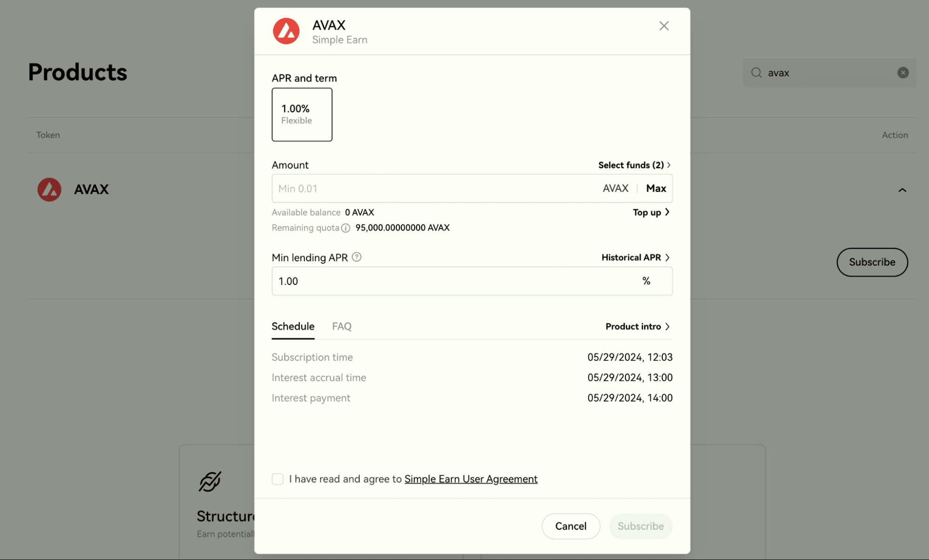Close the AVAX Simple Earn dialog

click(x=664, y=26)
